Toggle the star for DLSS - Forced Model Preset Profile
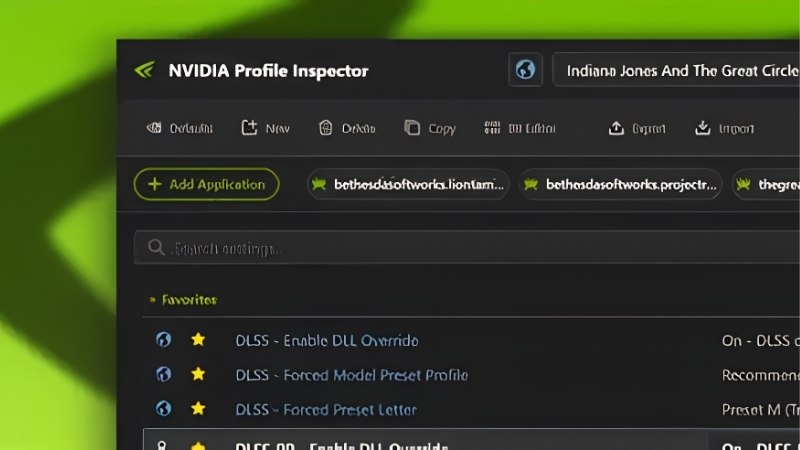 point(198,374)
